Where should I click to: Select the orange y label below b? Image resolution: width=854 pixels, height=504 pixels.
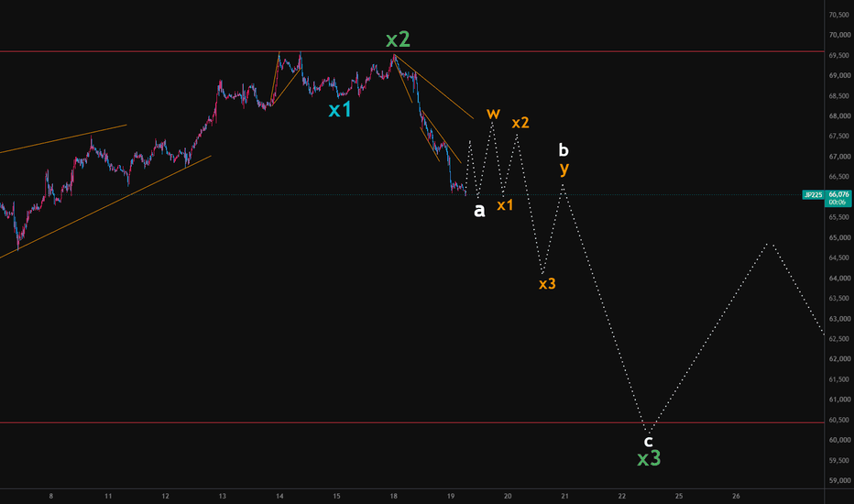click(564, 169)
